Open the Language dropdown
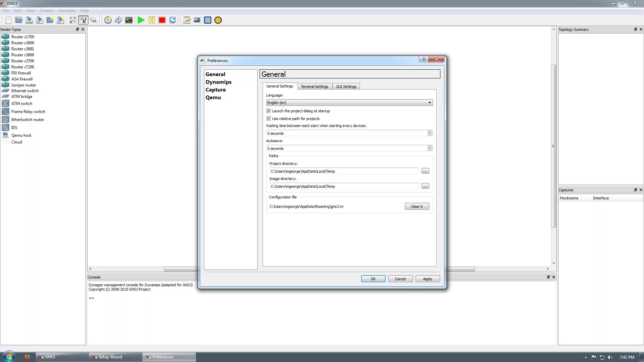The width and height of the screenshot is (644, 362). click(x=349, y=103)
